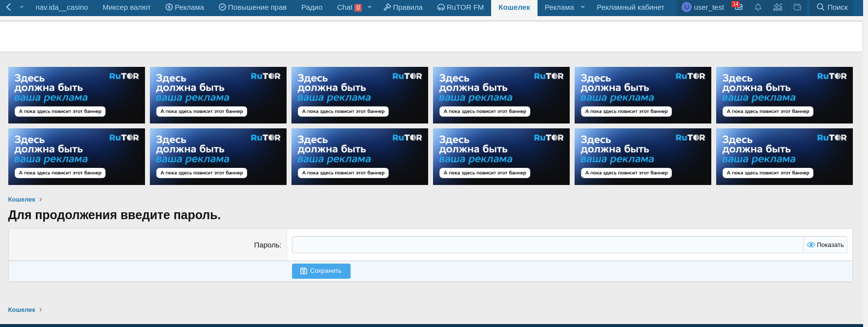Expand the Chat dropdown arrow

click(x=370, y=7)
